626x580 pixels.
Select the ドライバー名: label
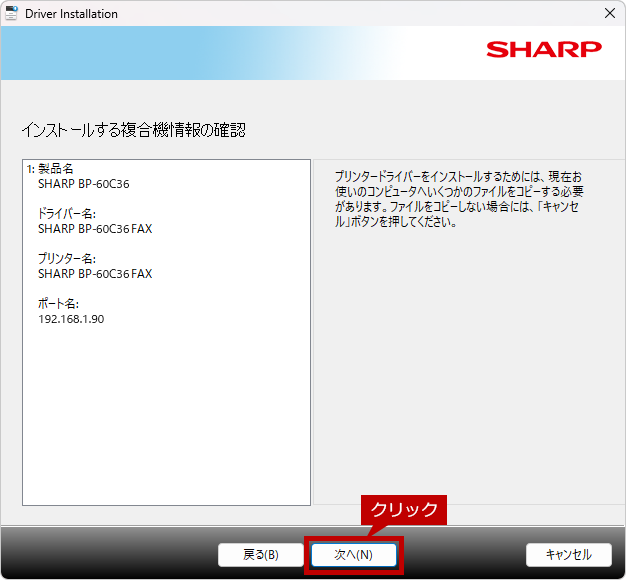[x=67, y=214]
